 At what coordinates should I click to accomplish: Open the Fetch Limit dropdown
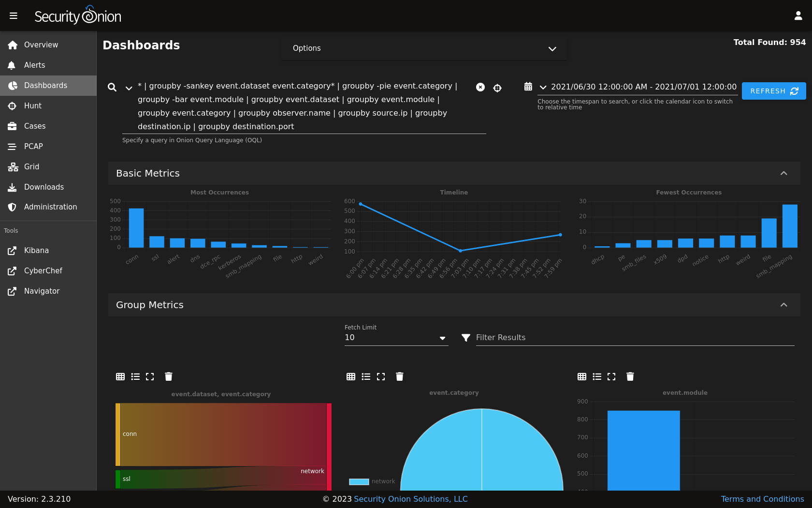[396, 338]
